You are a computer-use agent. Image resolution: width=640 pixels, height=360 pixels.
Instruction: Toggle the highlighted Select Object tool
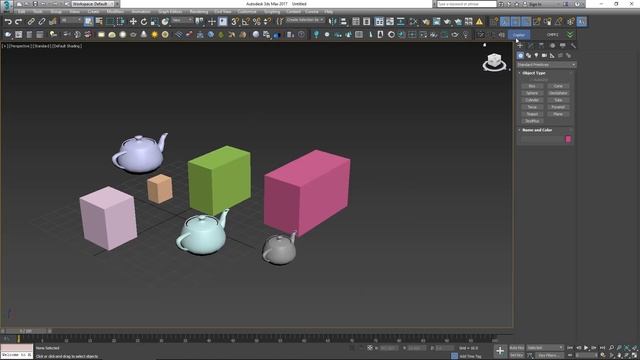tap(88, 22)
